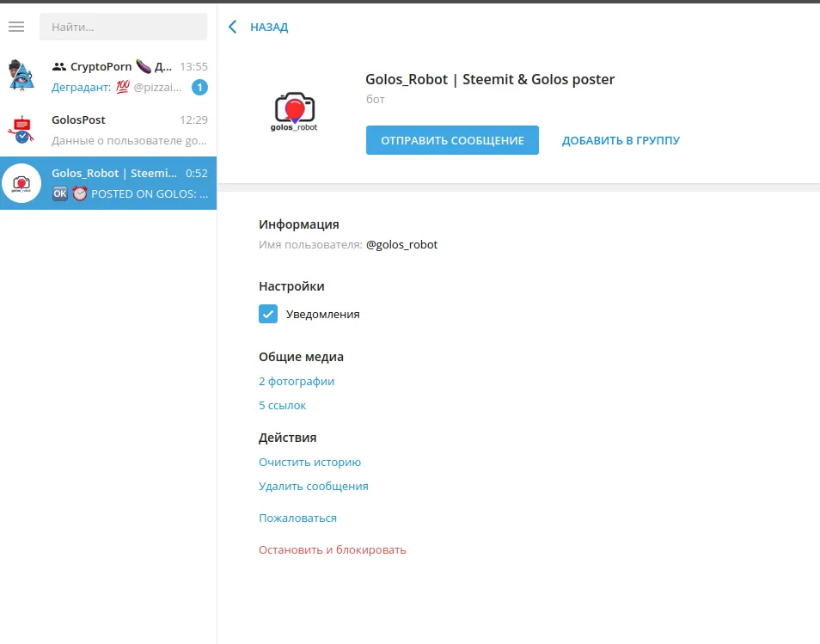Click the group icon beside CryptoPorn name
The image size is (820, 644).
click(x=59, y=66)
